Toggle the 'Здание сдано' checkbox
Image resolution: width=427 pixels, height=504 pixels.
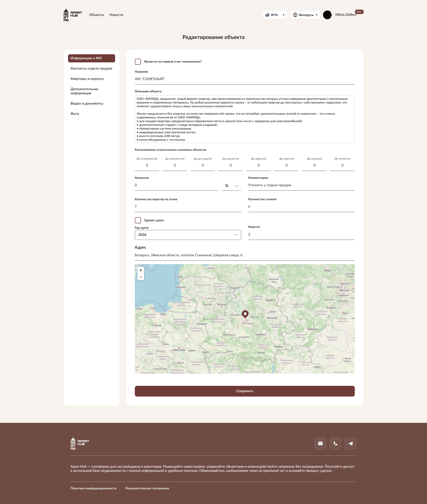point(138,220)
